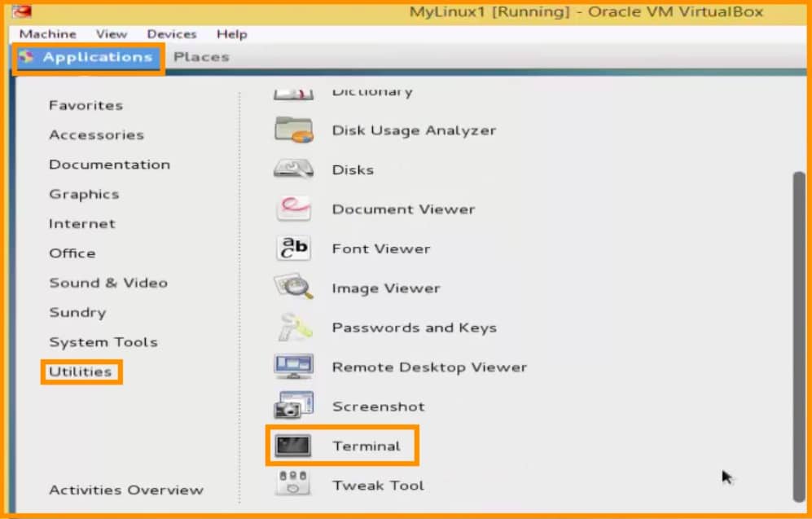Open the Help menu
The image size is (812, 519).
pyautogui.click(x=231, y=35)
